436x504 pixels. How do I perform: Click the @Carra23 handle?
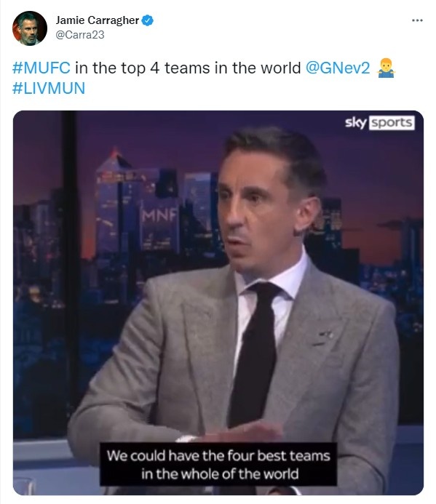click(x=80, y=35)
